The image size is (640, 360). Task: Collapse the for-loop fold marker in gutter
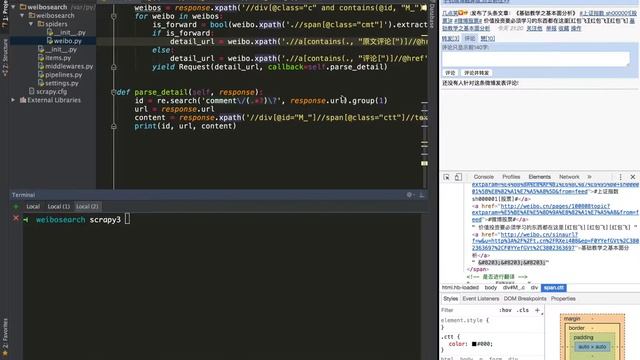114,16
